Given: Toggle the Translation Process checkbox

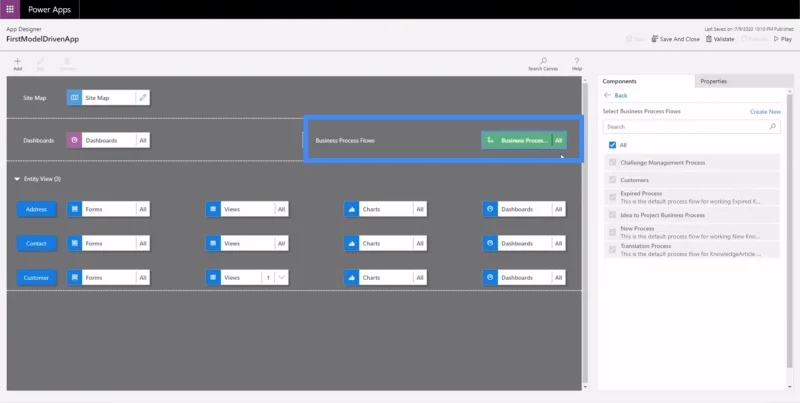Looking at the screenshot, I should click(612, 249).
